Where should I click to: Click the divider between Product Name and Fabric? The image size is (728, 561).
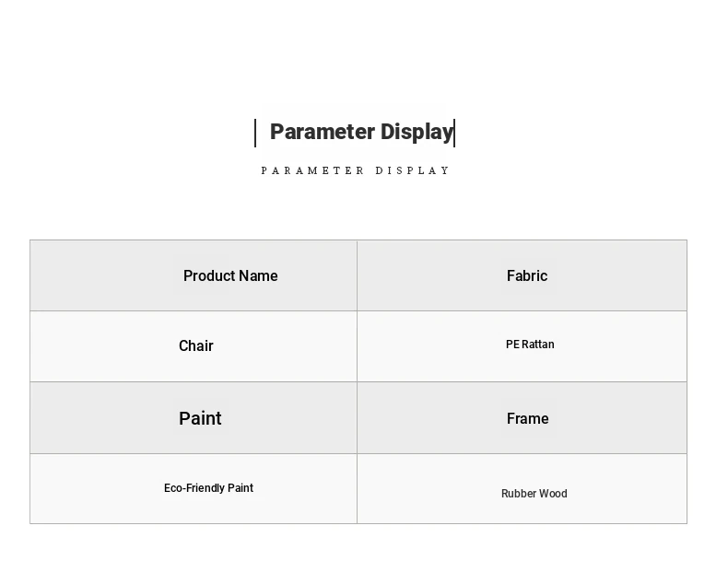(x=357, y=275)
